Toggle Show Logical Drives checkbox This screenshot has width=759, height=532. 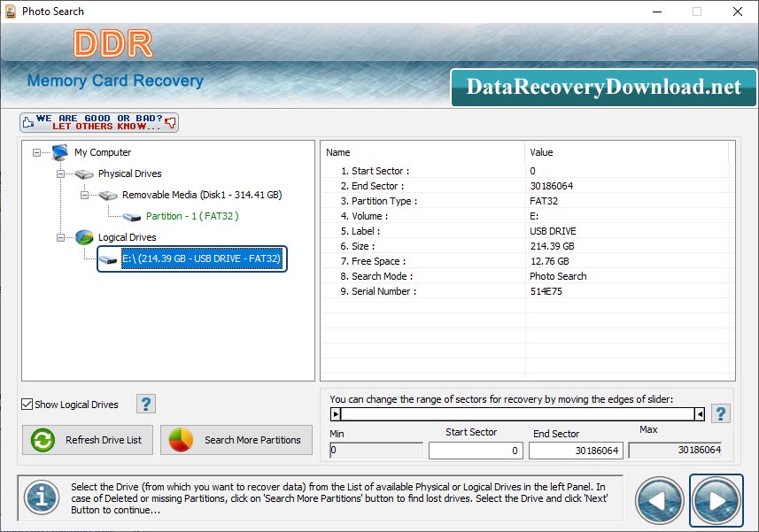click(x=27, y=405)
